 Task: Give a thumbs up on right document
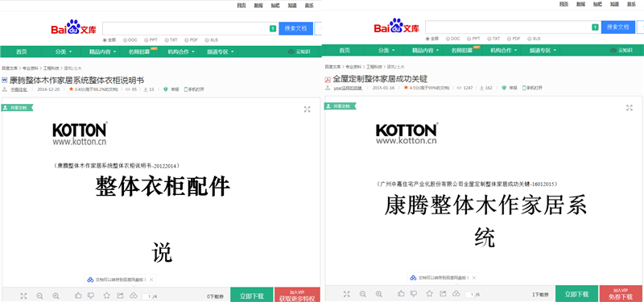point(401,293)
